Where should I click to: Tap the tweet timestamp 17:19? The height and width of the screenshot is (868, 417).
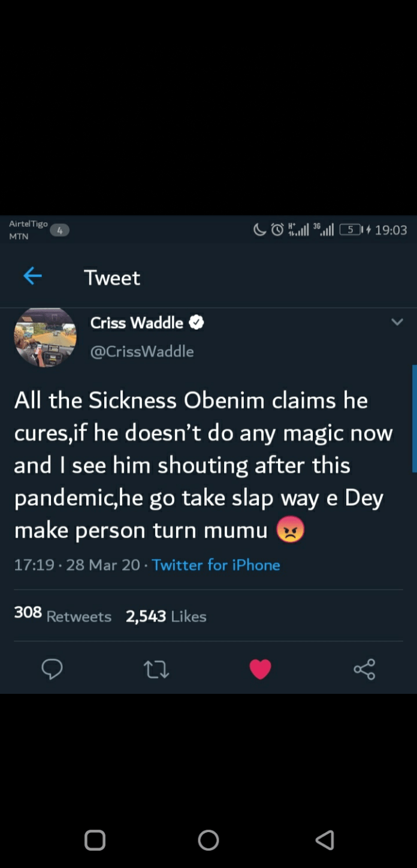coord(34,564)
